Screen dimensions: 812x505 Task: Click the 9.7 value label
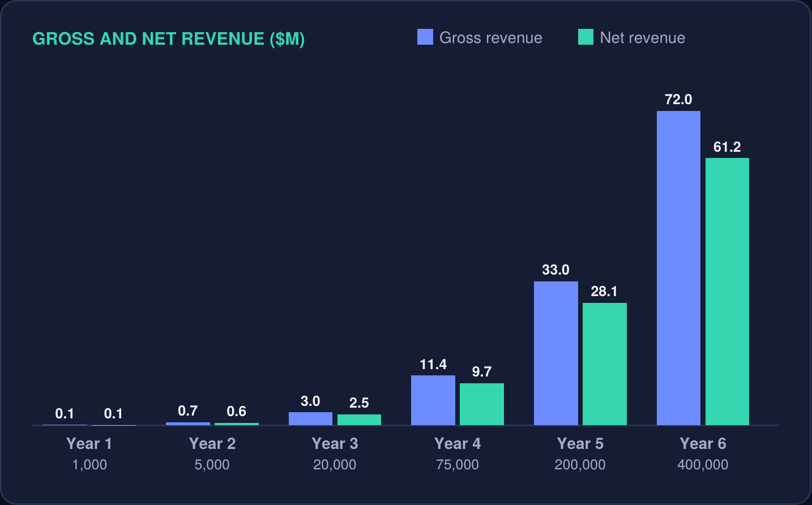click(482, 372)
